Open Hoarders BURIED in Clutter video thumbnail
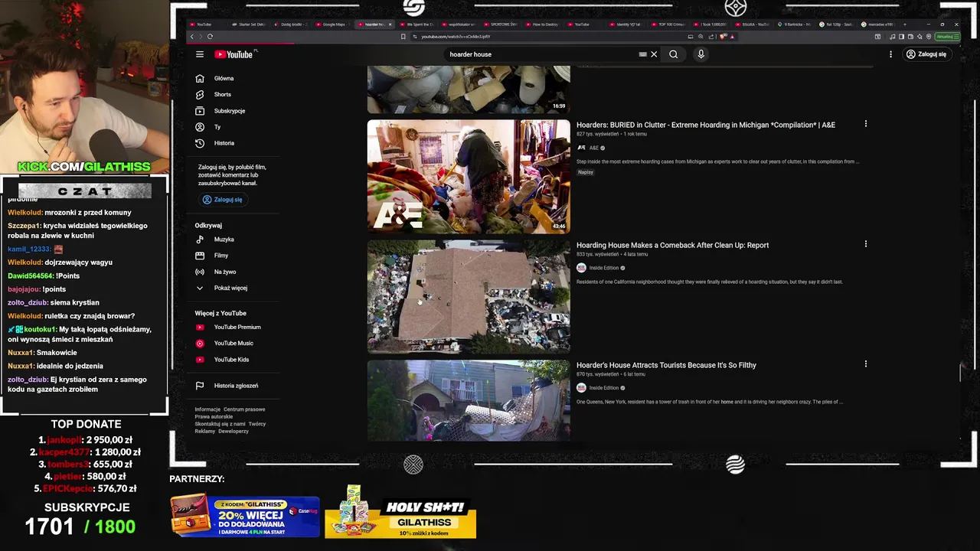Viewport: 980px width, 551px height. (x=469, y=176)
